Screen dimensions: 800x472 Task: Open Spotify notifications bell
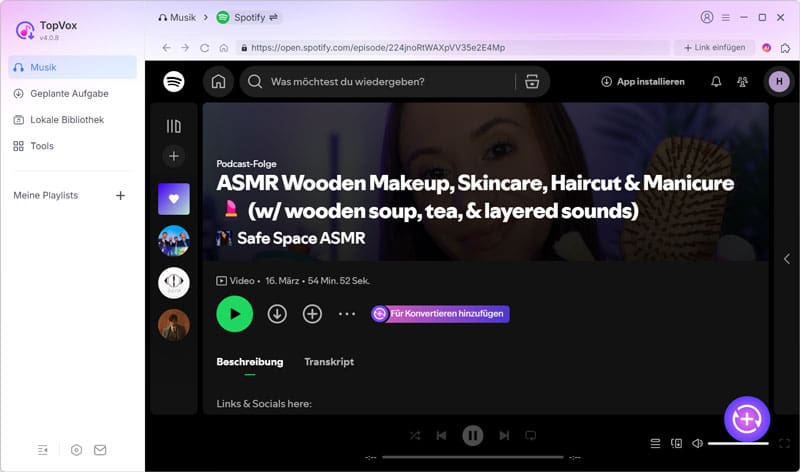tap(716, 82)
